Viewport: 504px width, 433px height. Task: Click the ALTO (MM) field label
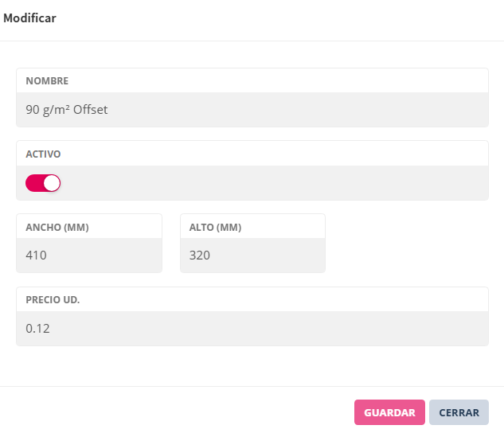coord(215,227)
